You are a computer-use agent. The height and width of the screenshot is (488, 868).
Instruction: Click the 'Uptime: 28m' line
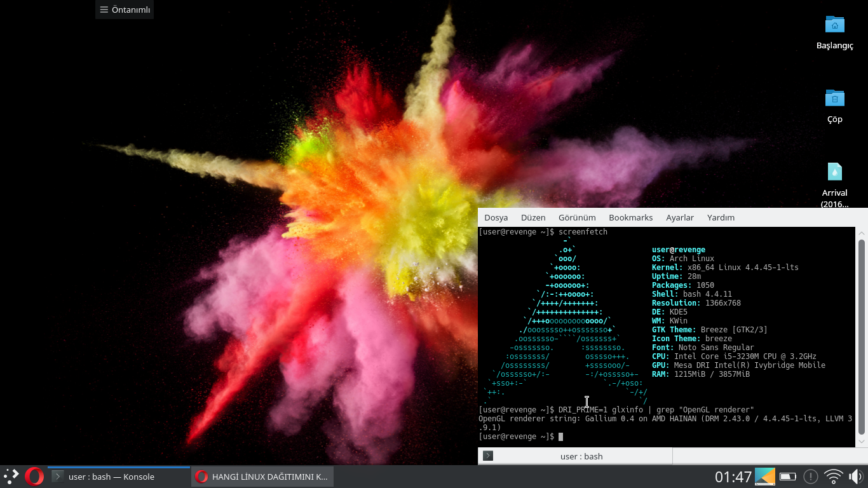point(676,276)
